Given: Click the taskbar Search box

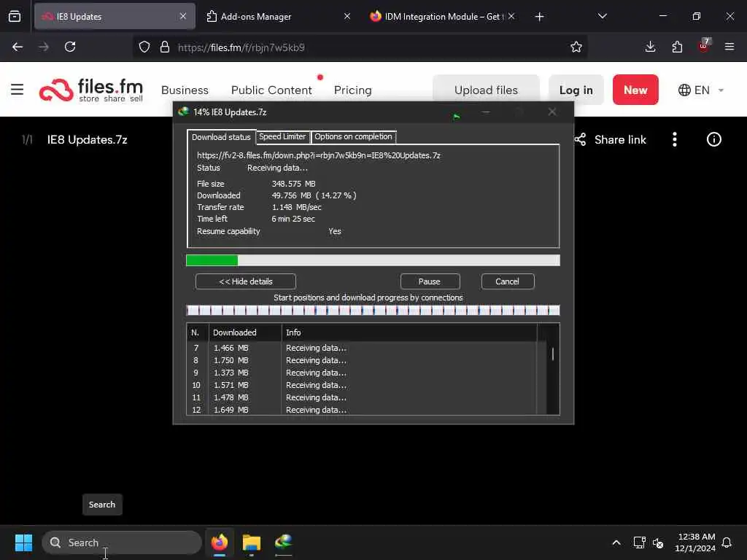Looking at the screenshot, I should tap(122, 542).
